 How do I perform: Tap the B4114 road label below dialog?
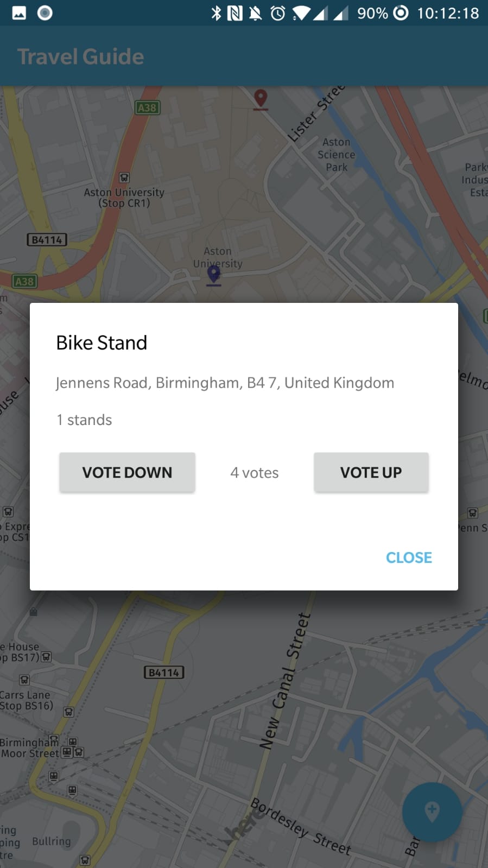[x=164, y=673]
